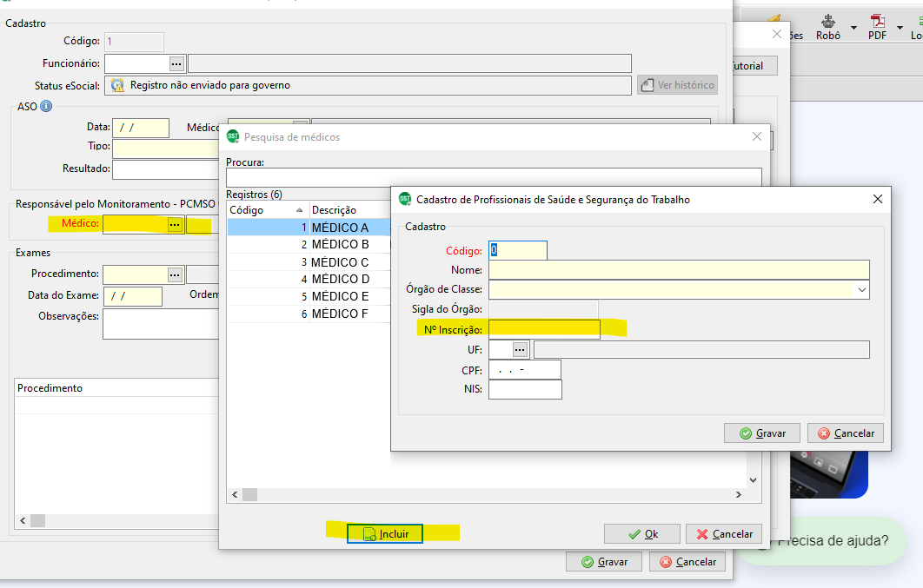Select MÉDICO E row
This screenshot has width=923, height=588.
coord(309,296)
